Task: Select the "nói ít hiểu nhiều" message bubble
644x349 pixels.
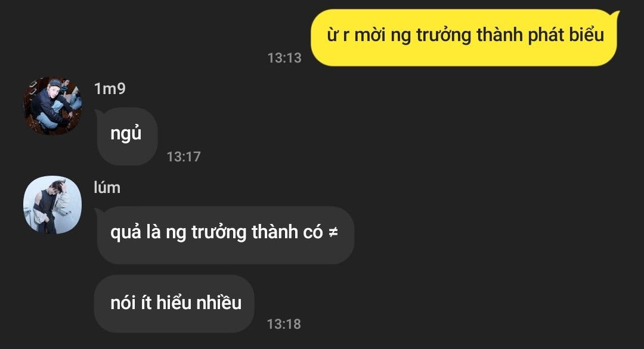Action: pyautogui.click(x=175, y=304)
